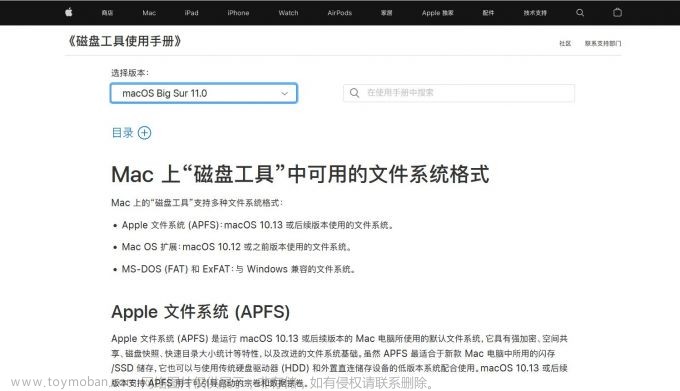Click the page heading Mac 上“磁盘工具”中可用的文件系统格式
The height and width of the screenshot is (391, 680).
coord(300,174)
